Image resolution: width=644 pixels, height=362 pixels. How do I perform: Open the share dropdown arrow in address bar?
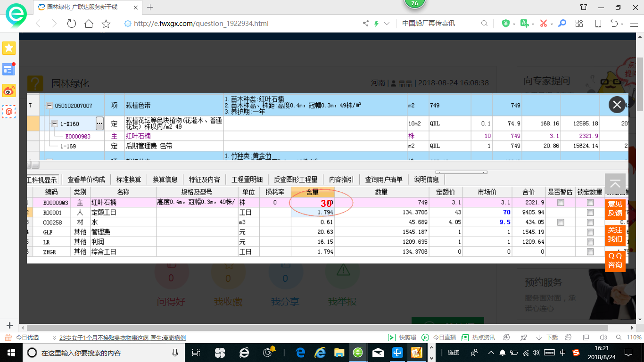tap(387, 23)
